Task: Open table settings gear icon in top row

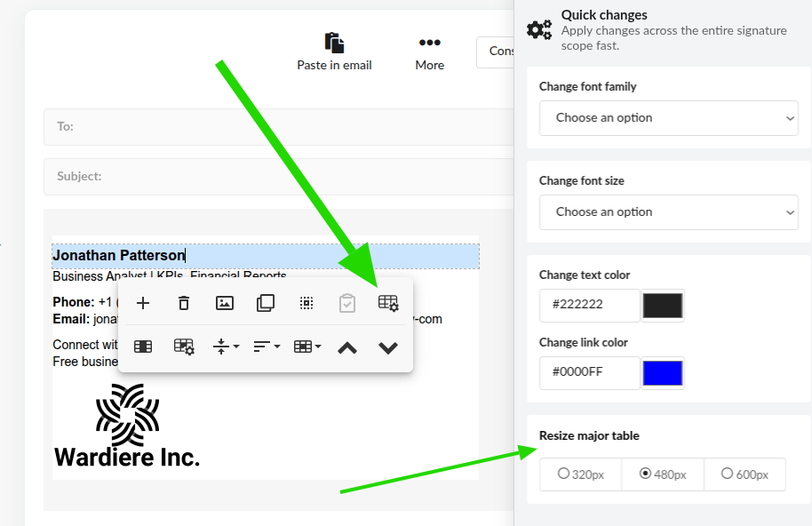Action: pos(388,303)
